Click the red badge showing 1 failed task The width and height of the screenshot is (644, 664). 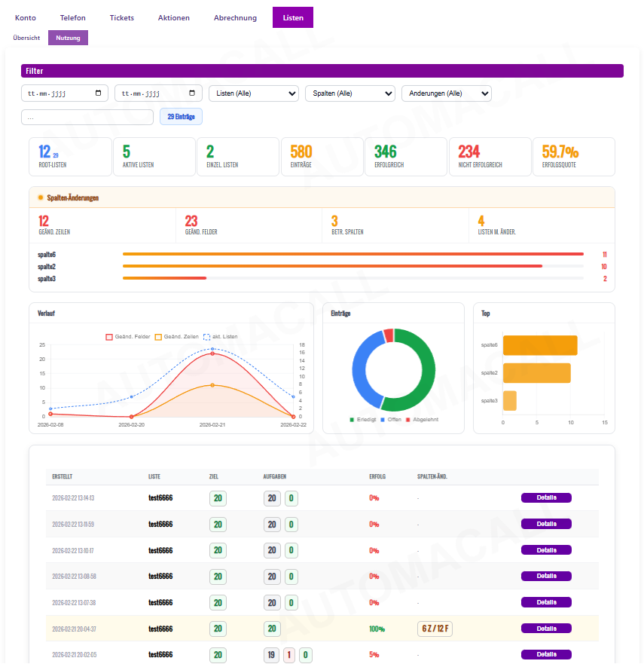coord(288,655)
